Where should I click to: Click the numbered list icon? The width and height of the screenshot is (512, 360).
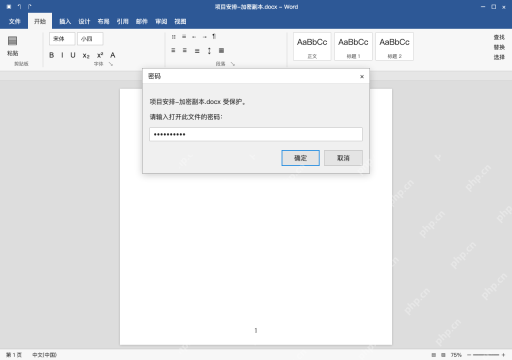[x=184, y=36]
